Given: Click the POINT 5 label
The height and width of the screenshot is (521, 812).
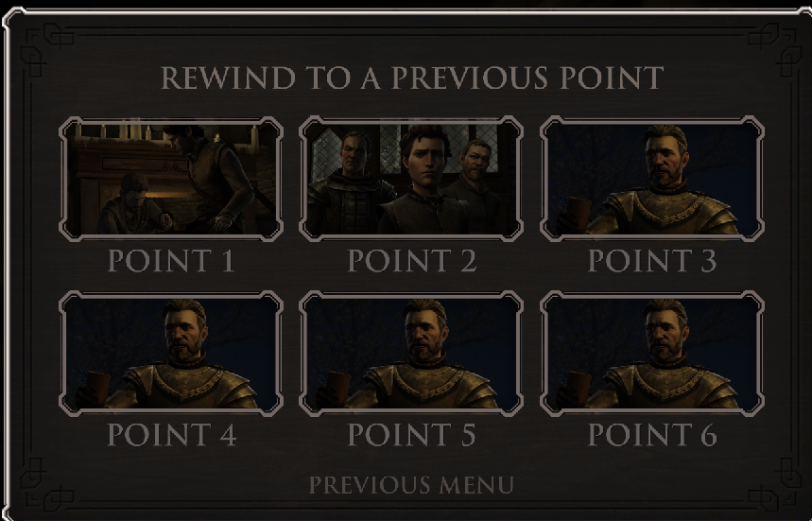Looking at the screenshot, I should [412, 435].
